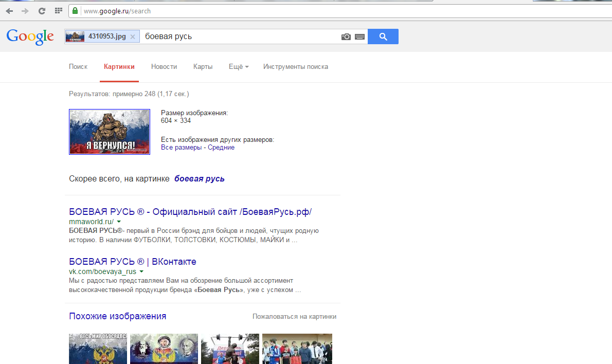The image size is (612, 364).
Task: Open the Я ВЕРНУЛСЯ bear image preview
Action: coord(109,132)
